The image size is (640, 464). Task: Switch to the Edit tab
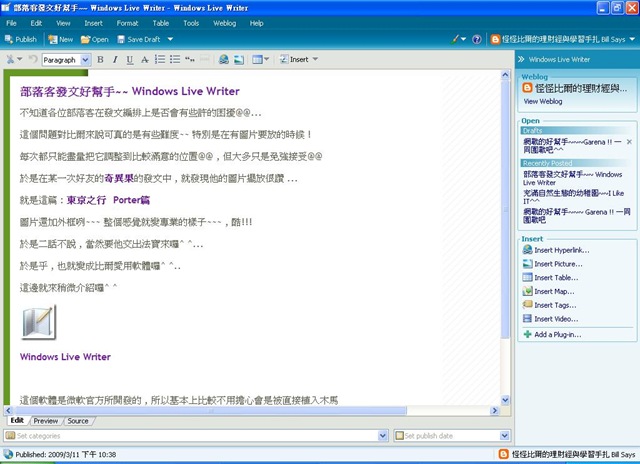coord(17,421)
